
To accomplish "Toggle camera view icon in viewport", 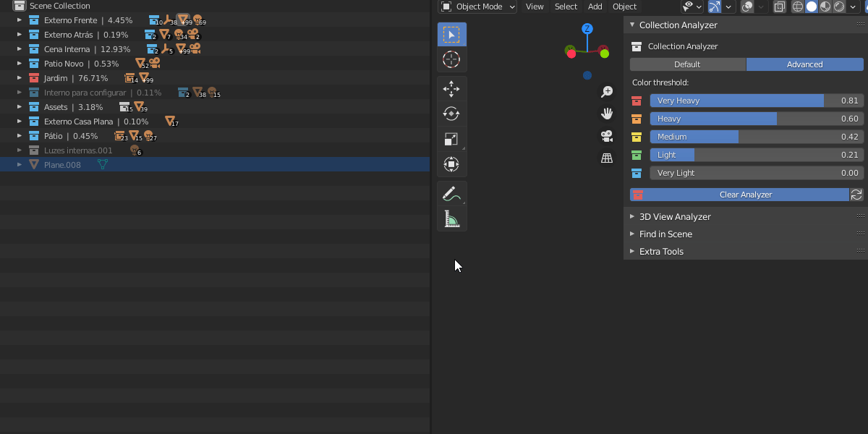I will click(x=607, y=136).
